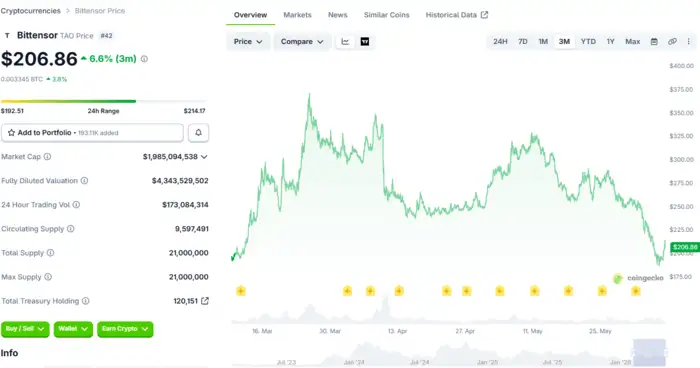Screen dimensions: 700x368
Task: Select the 3M time range
Action: tap(564, 42)
